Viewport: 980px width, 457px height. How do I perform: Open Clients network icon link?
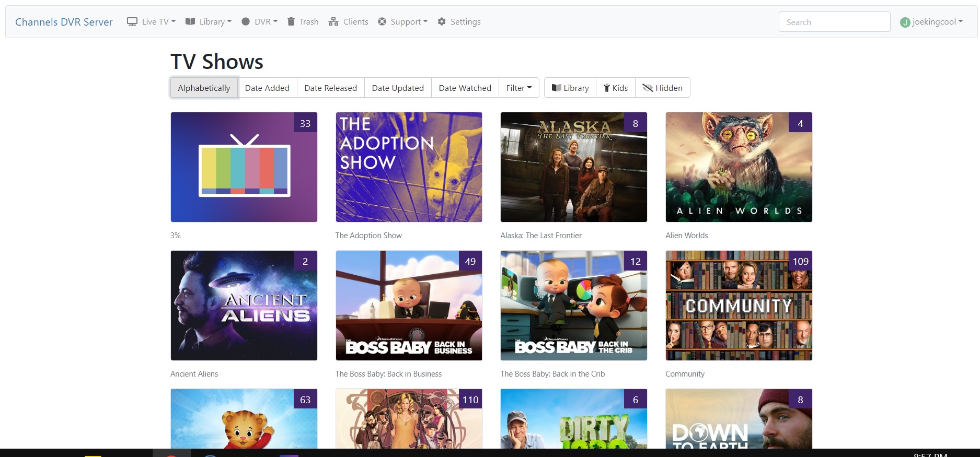333,21
